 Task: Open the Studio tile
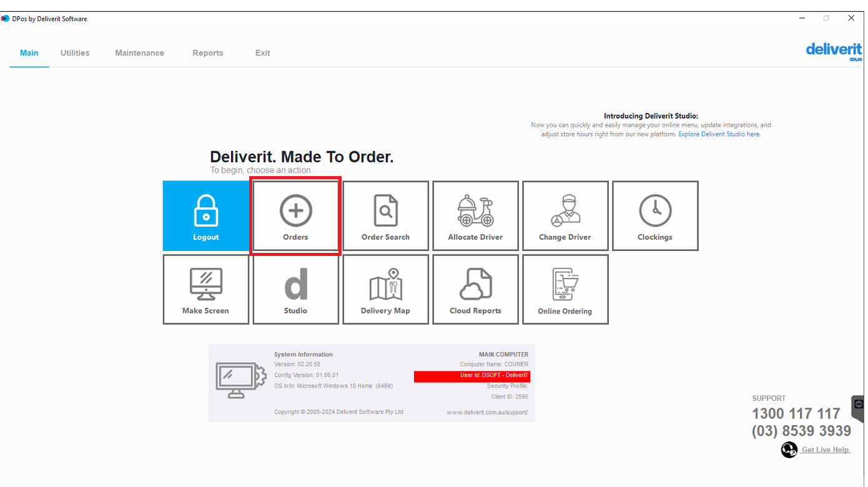click(x=295, y=290)
